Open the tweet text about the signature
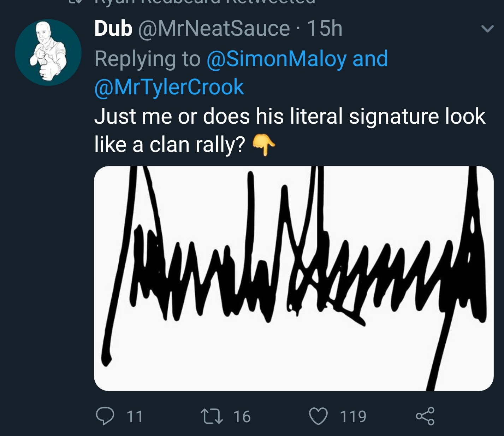Screen dimensions: 504x436 click(x=290, y=116)
